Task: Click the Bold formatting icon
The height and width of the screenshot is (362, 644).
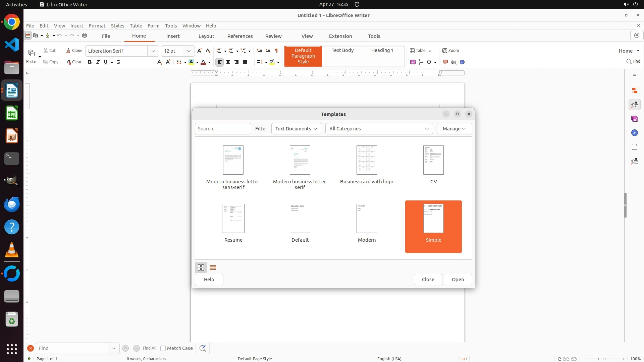Action: [90, 62]
